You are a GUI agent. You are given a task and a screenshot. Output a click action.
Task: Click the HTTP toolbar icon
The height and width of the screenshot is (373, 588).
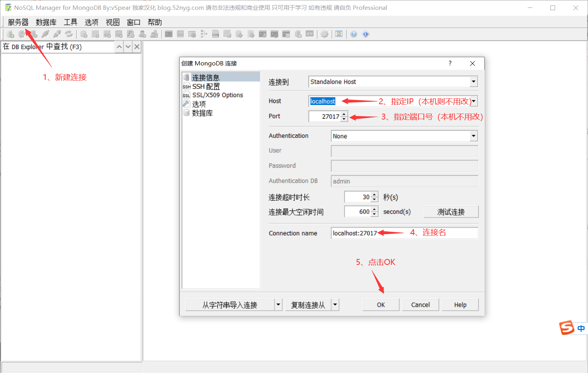click(x=310, y=34)
